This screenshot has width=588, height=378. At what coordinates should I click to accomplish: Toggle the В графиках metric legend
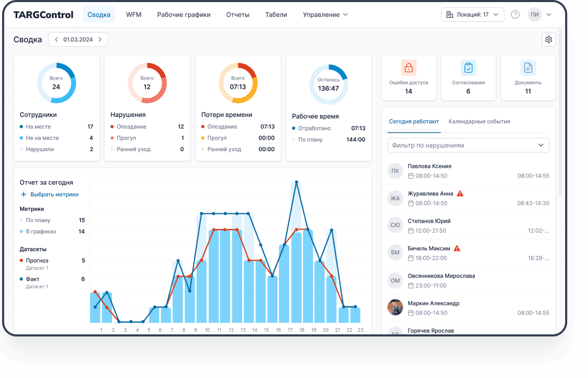[x=52, y=232]
